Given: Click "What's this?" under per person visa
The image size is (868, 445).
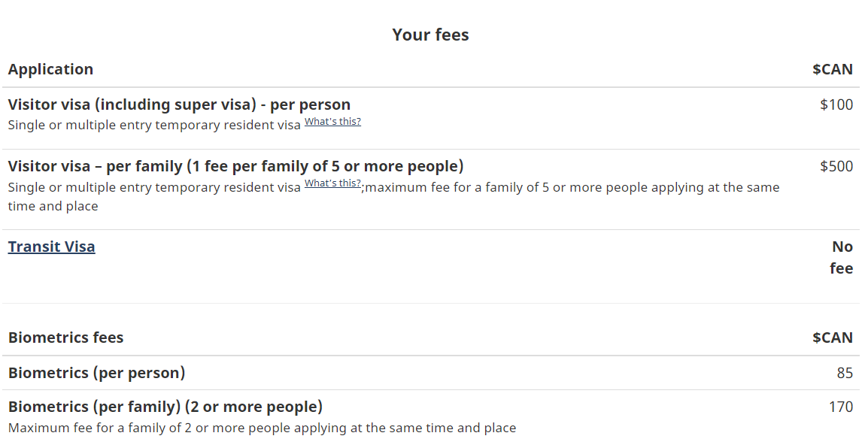Looking at the screenshot, I should pyautogui.click(x=332, y=122).
